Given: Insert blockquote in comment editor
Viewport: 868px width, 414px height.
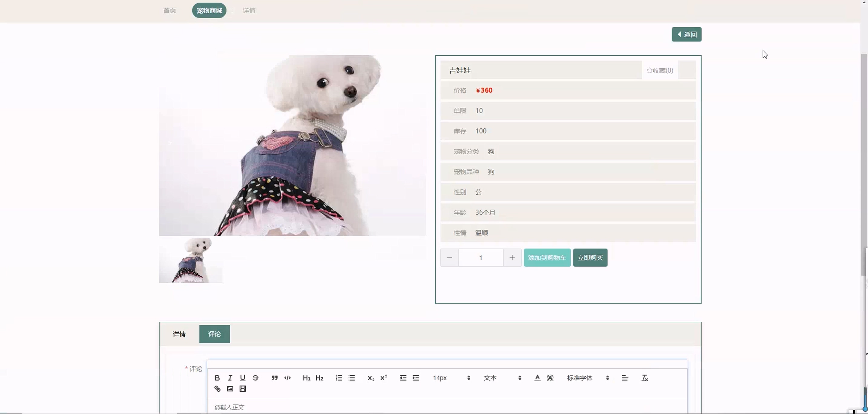Looking at the screenshot, I should tap(275, 378).
